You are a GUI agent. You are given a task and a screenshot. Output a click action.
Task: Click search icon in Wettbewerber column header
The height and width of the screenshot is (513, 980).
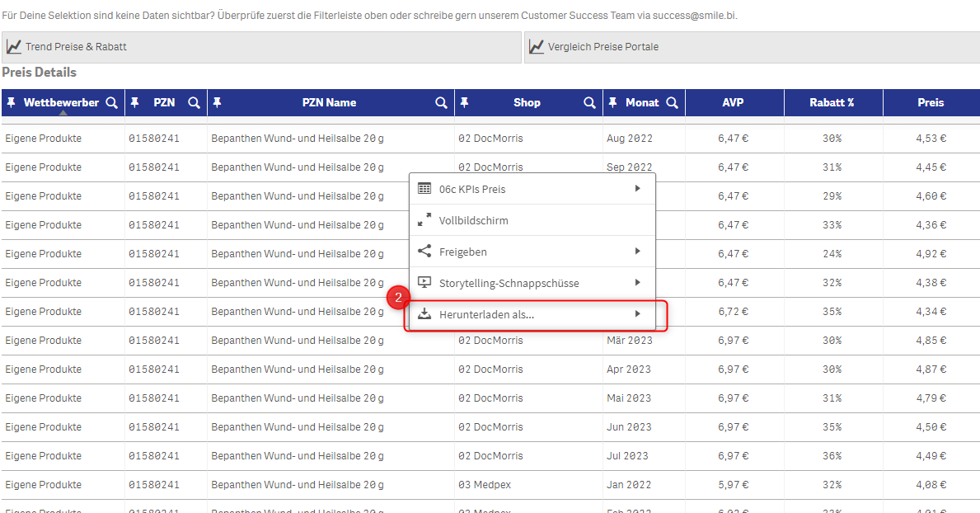(112, 103)
